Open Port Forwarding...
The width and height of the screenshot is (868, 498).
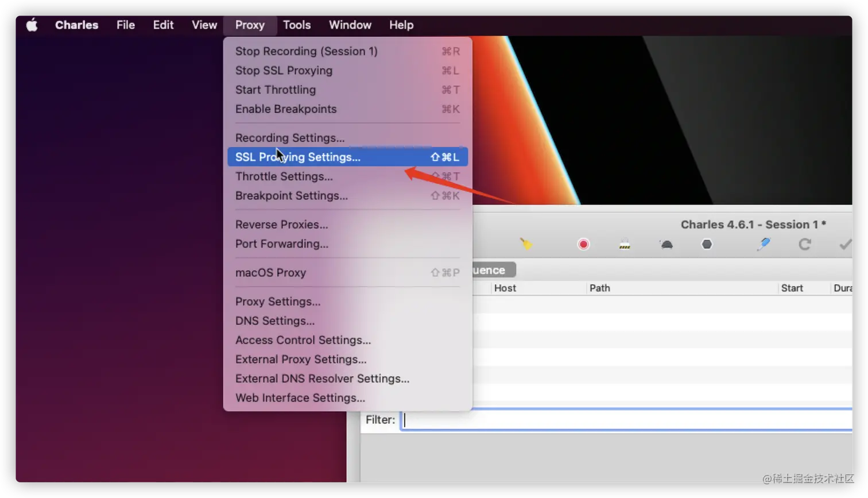347,244
